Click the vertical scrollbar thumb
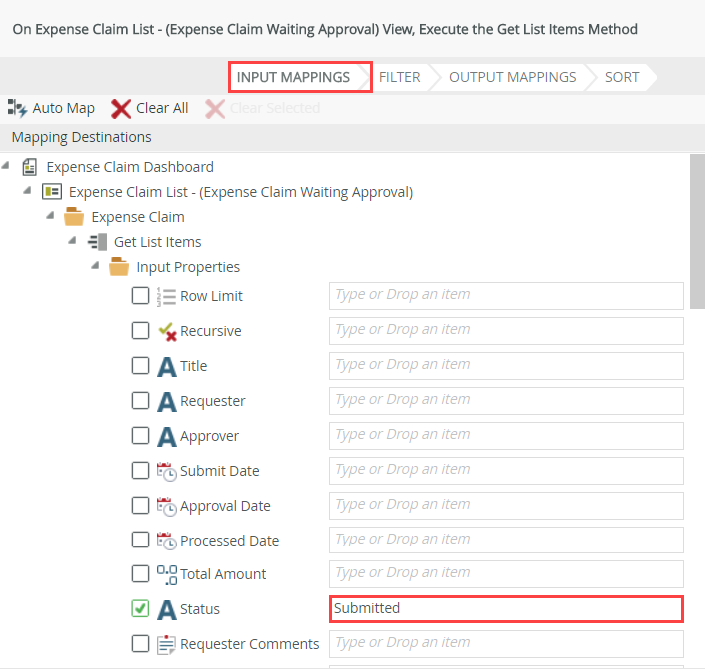Screen dimensions: 705x669 697,232
